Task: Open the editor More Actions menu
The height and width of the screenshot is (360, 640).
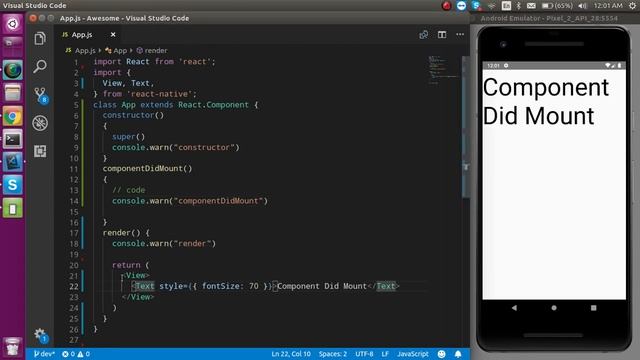Action: point(460,35)
